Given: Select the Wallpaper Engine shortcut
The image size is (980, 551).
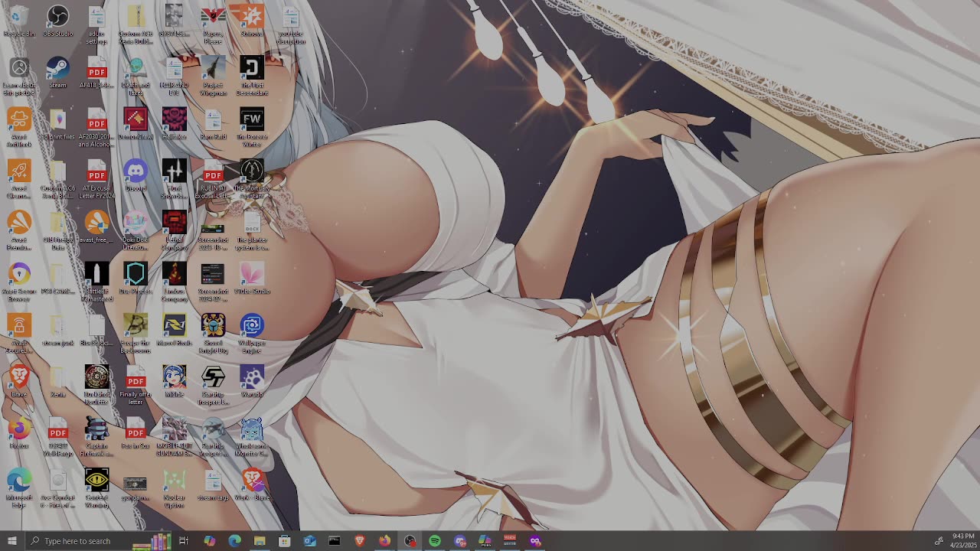Looking at the screenshot, I should [252, 334].
